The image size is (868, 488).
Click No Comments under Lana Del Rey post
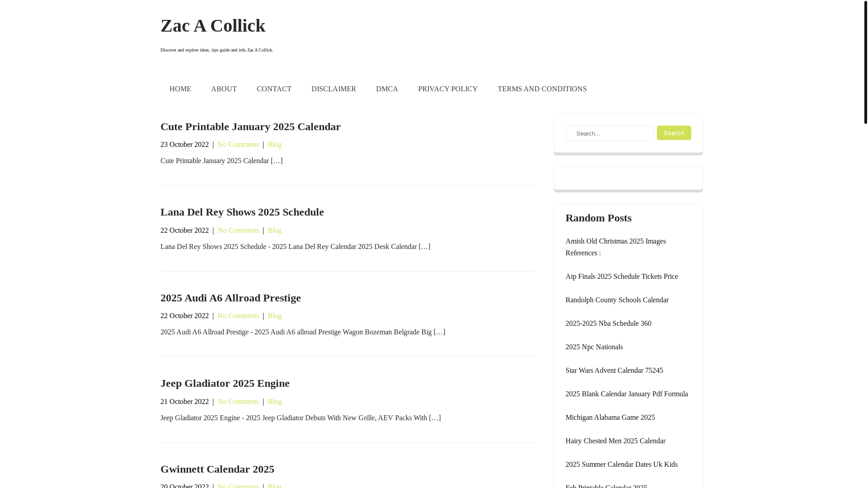[x=238, y=230]
